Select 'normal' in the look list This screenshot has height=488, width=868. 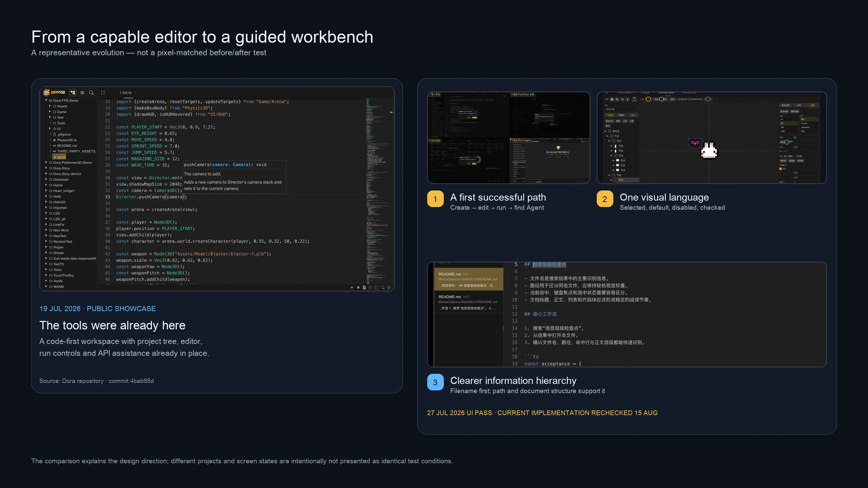tap(809, 123)
